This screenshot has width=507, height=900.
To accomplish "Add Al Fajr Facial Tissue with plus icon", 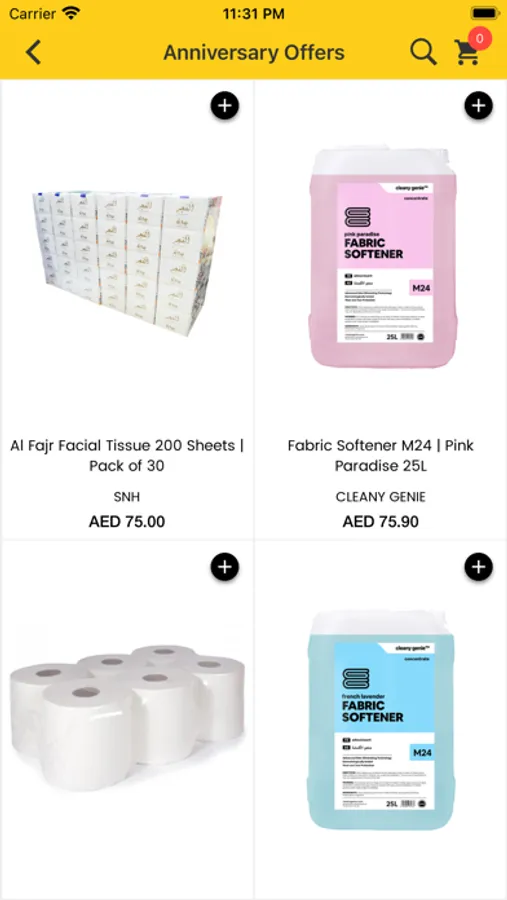I will 225,106.
